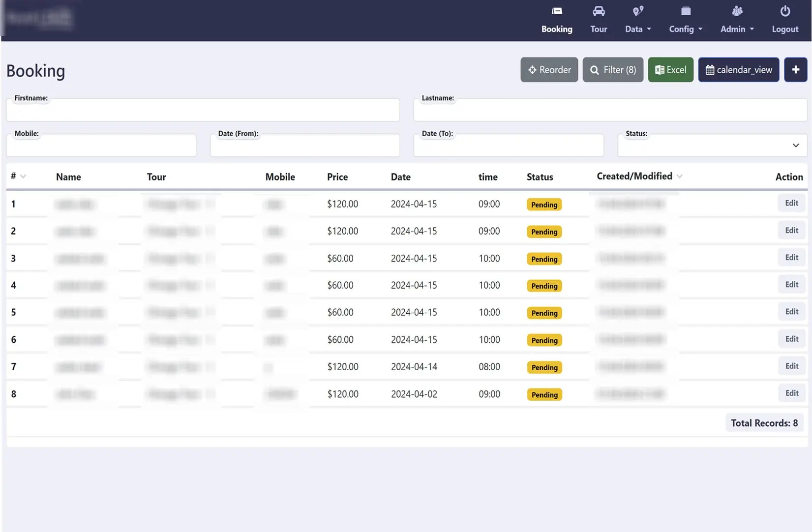Click the 10:00 time in row 4

(x=489, y=285)
